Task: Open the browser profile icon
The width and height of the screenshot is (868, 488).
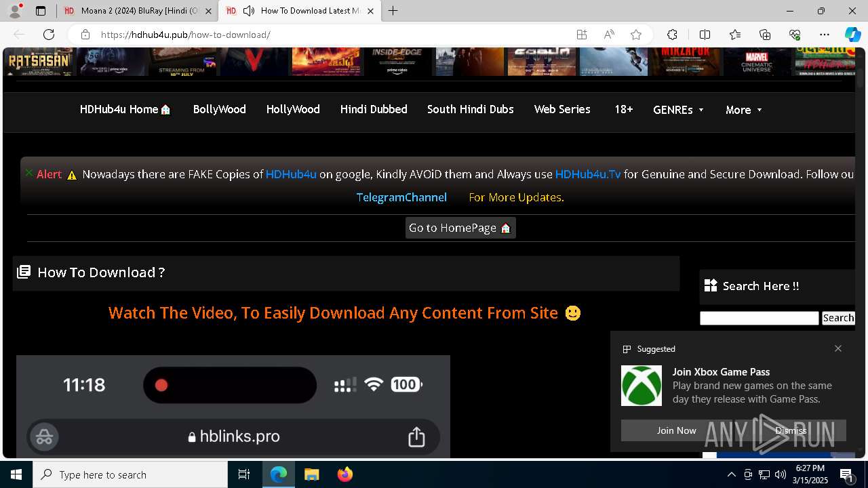Action: (x=15, y=11)
